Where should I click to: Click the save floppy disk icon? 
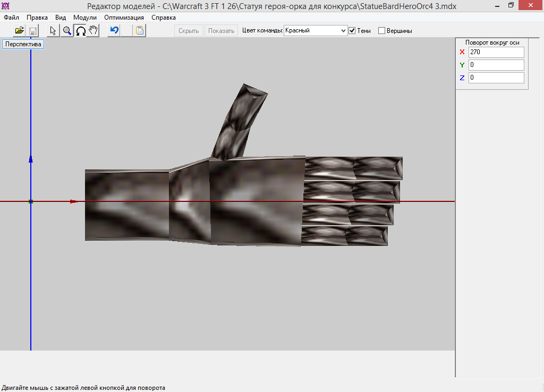tap(32, 31)
